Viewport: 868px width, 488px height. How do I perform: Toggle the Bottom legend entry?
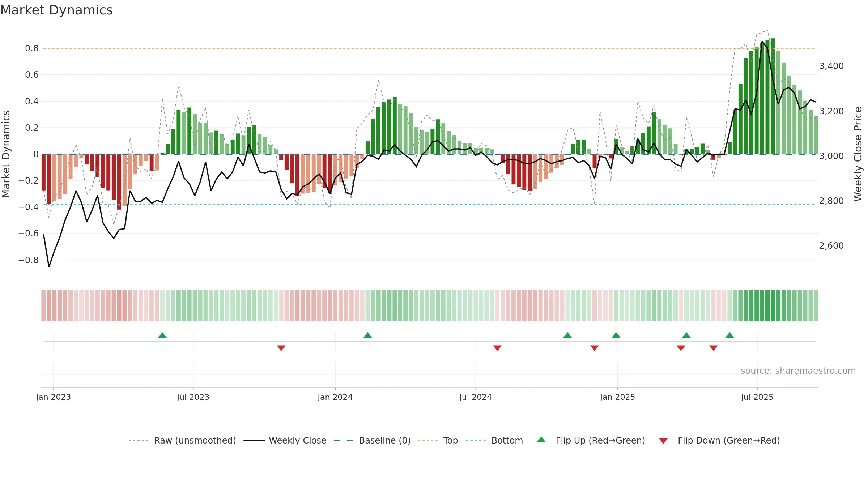[494, 440]
